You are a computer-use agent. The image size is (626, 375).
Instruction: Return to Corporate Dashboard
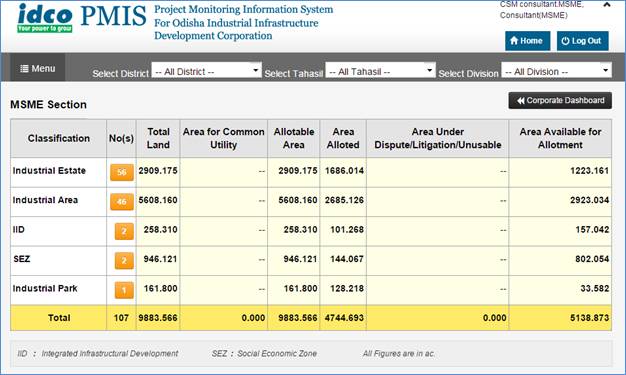pyautogui.click(x=560, y=101)
